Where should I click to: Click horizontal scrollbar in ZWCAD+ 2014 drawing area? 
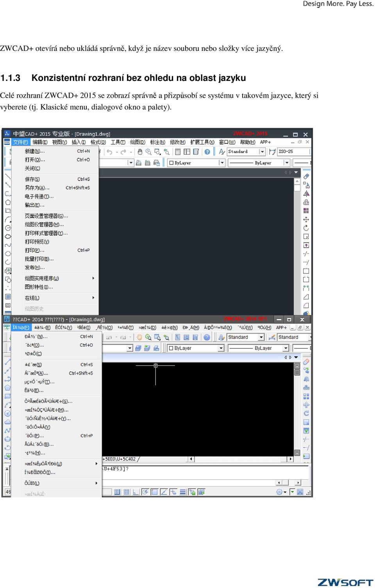click(x=240, y=459)
